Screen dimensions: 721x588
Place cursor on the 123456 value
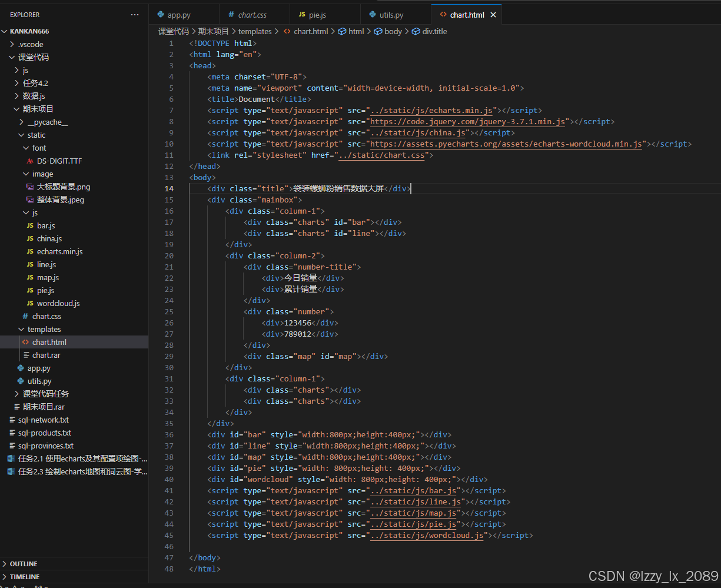[x=298, y=323]
